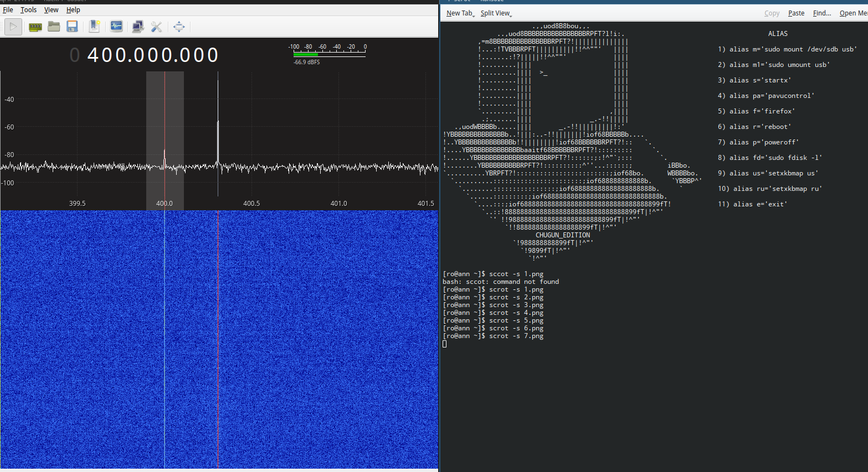Click the monitor waveform icon in the toolbar

point(116,27)
